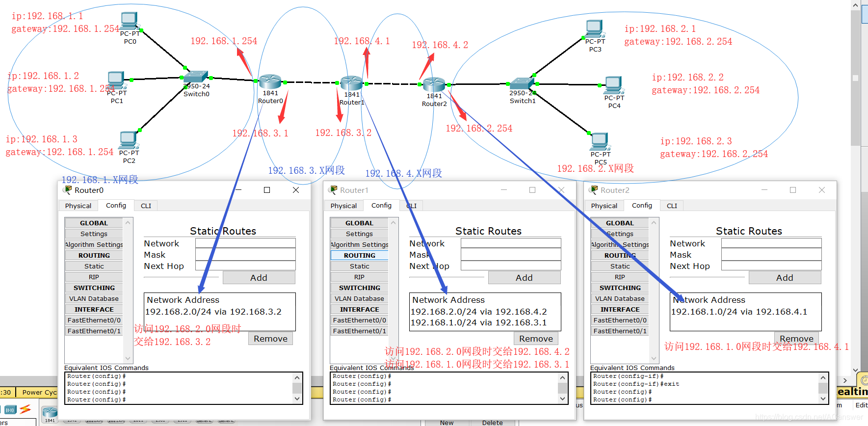Click the Switch1 2950-24 device
Image resolution: width=868 pixels, height=426 pixels.
click(x=522, y=83)
